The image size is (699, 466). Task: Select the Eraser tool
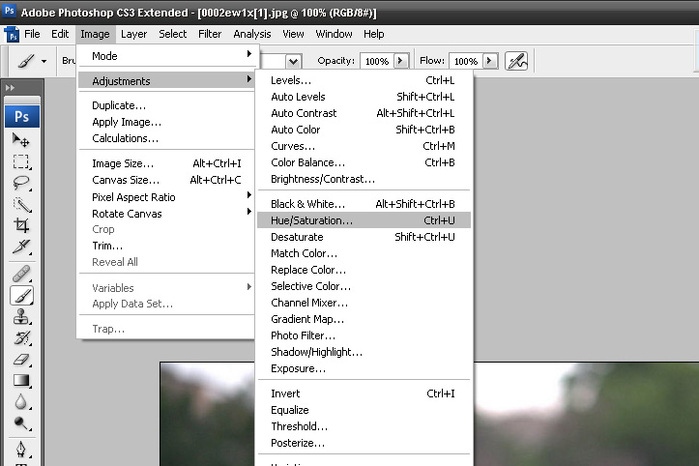coord(21,359)
